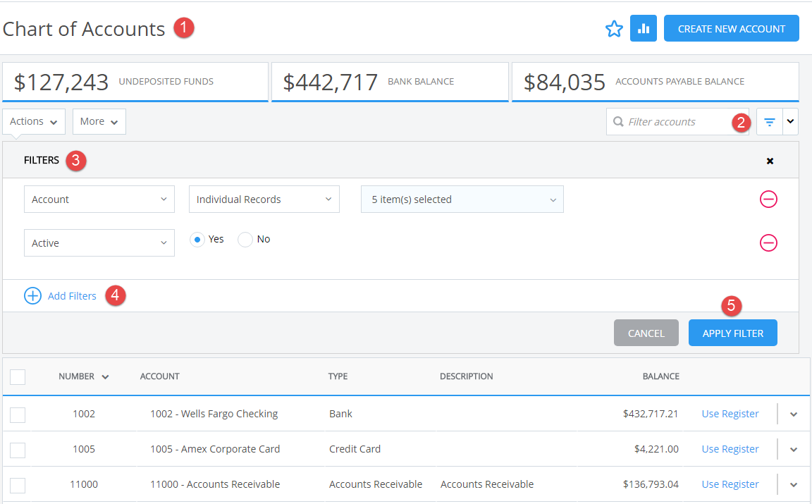Expand row options for 11000 Accounts Receivable
812x504 pixels.
(x=794, y=485)
